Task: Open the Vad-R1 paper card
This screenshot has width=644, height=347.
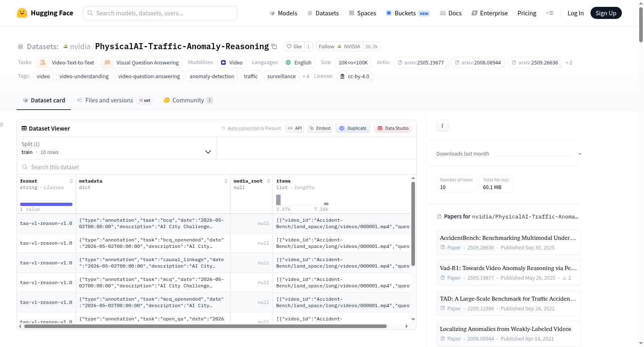Action: click(x=508, y=272)
